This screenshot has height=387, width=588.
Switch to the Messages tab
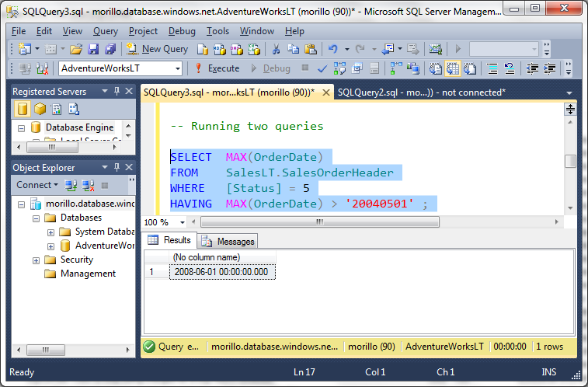tap(228, 242)
